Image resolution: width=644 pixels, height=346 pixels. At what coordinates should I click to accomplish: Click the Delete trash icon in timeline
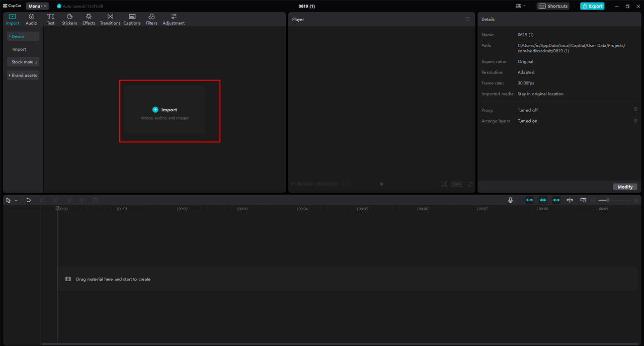tap(96, 200)
